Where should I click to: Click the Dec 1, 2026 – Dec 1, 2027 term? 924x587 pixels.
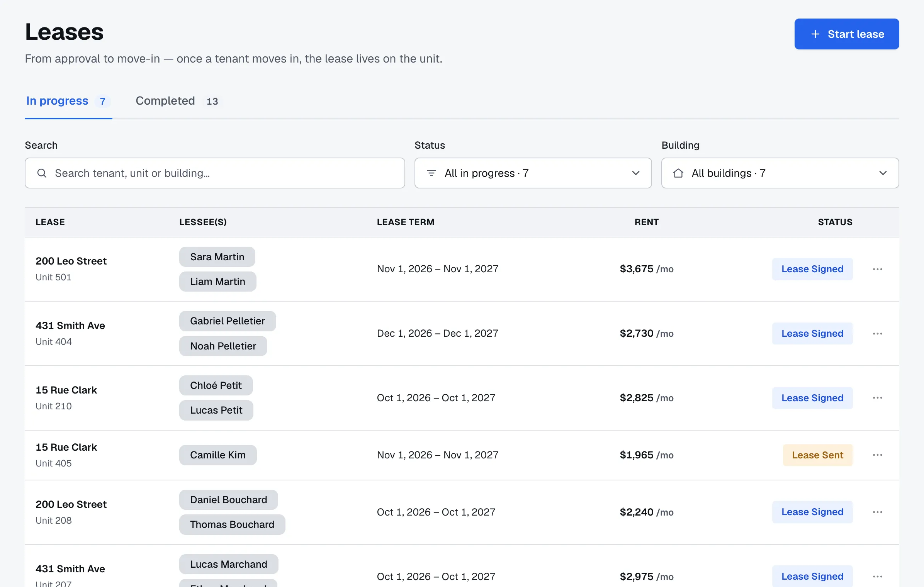[438, 334]
